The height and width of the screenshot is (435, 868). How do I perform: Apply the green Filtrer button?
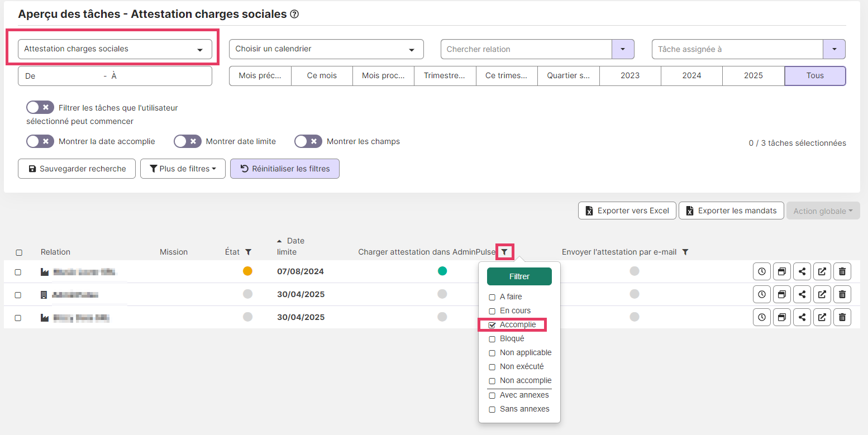point(519,276)
